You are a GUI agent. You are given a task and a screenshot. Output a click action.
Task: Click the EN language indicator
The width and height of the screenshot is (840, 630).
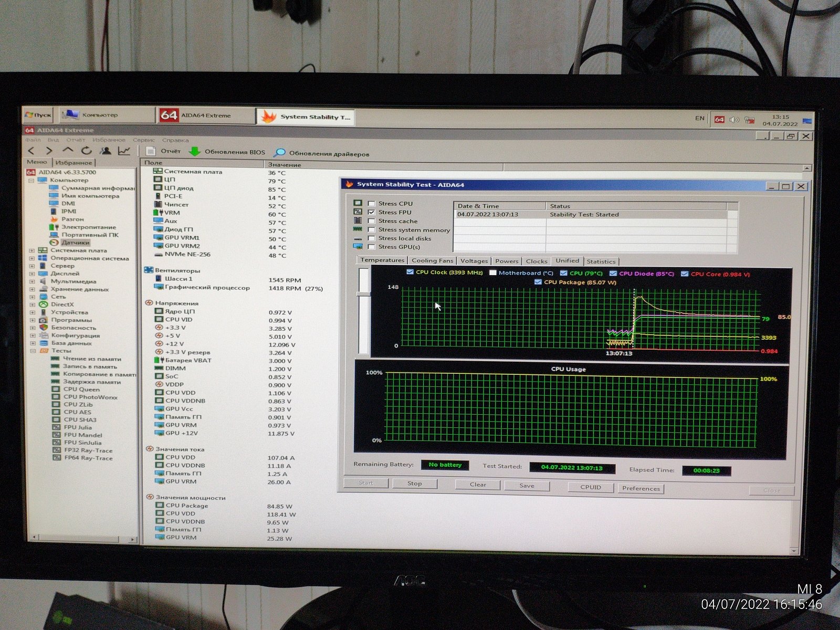(x=699, y=118)
